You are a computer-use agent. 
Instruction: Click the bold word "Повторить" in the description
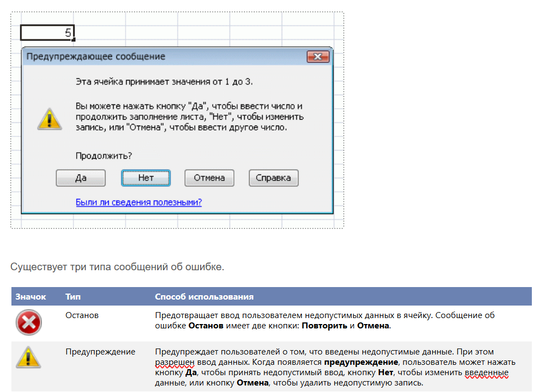(325, 326)
